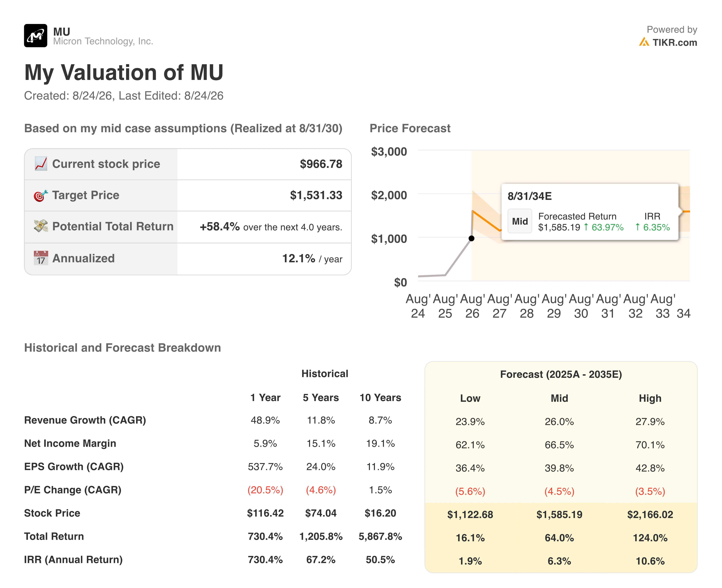Click the Price Forecast heading
The image size is (722, 588).
coord(410,128)
